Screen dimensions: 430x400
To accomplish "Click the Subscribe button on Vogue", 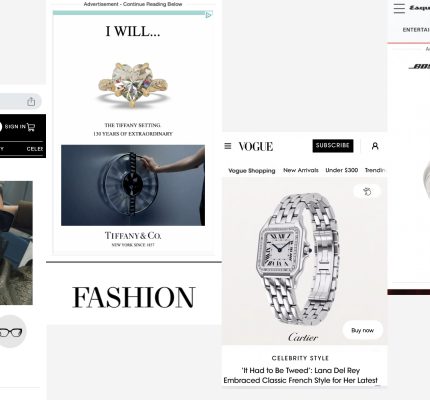I will tap(333, 146).
